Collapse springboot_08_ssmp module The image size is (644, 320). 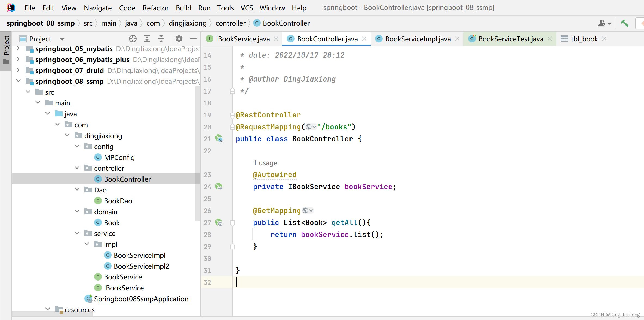click(x=18, y=81)
